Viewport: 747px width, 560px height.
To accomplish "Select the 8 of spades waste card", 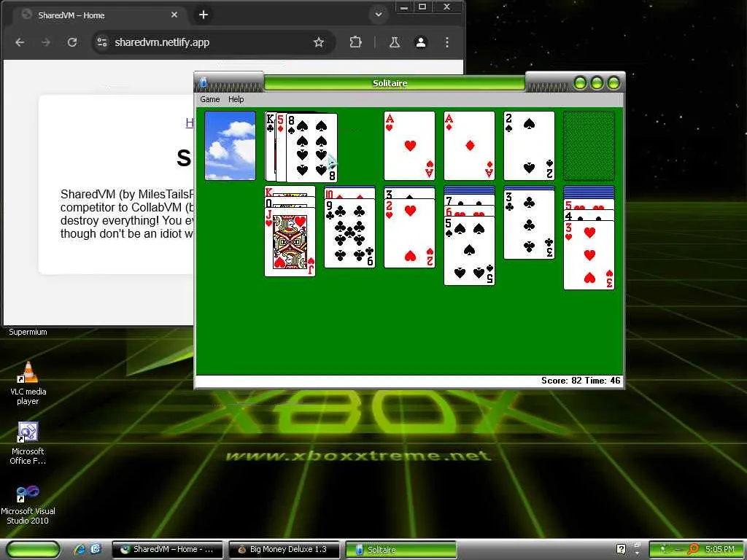I will 311,147.
